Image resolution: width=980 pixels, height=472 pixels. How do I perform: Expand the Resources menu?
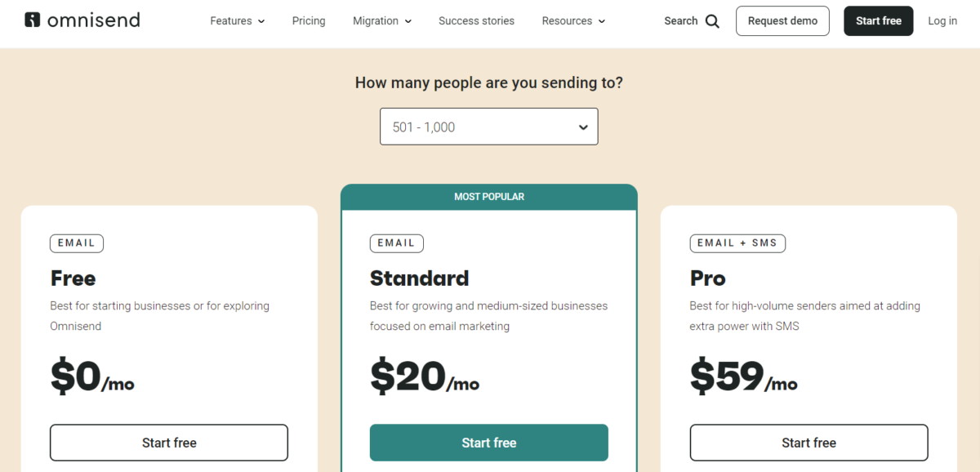click(568, 20)
